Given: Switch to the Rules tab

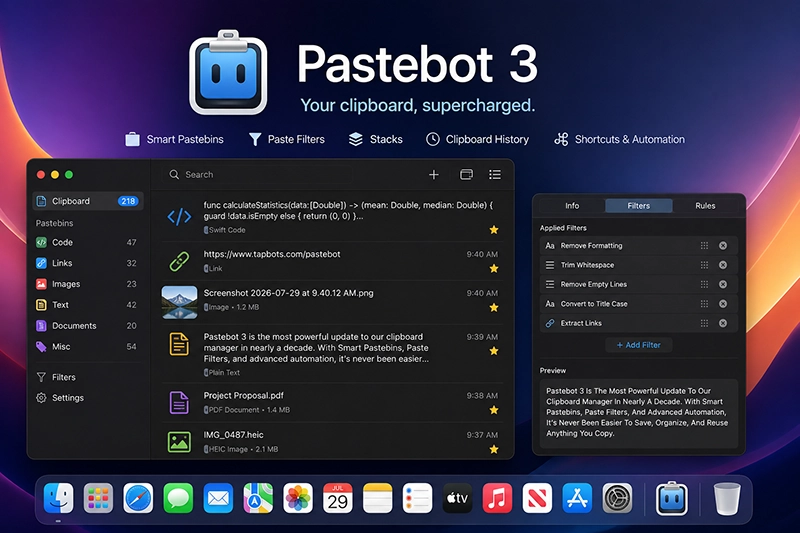Looking at the screenshot, I should pyautogui.click(x=705, y=206).
